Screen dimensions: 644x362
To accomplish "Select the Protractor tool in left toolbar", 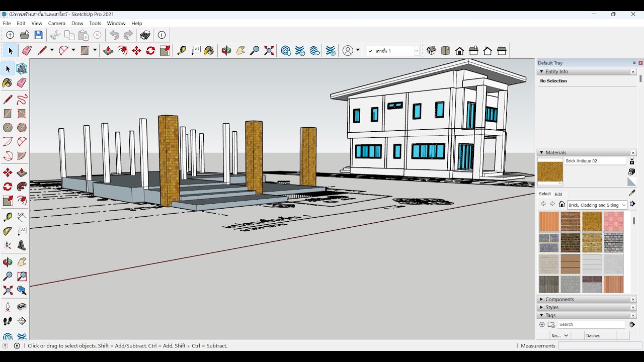I will (8, 231).
